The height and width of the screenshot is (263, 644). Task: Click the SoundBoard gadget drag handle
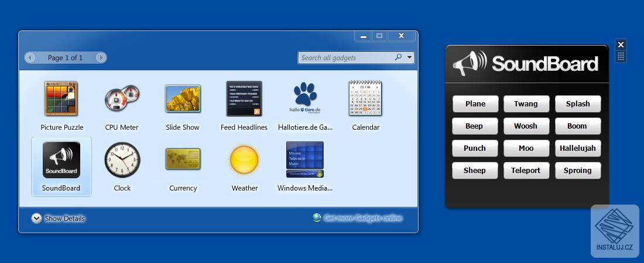click(x=621, y=57)
